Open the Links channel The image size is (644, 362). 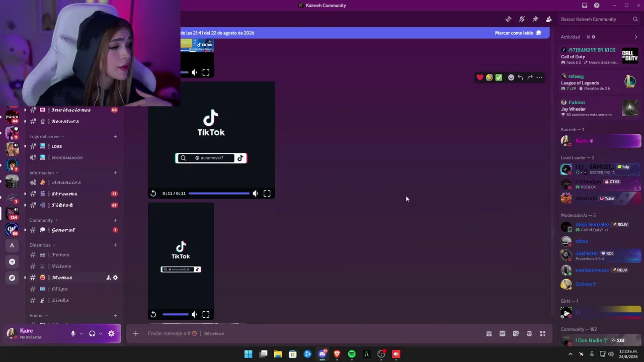(74, 300)
